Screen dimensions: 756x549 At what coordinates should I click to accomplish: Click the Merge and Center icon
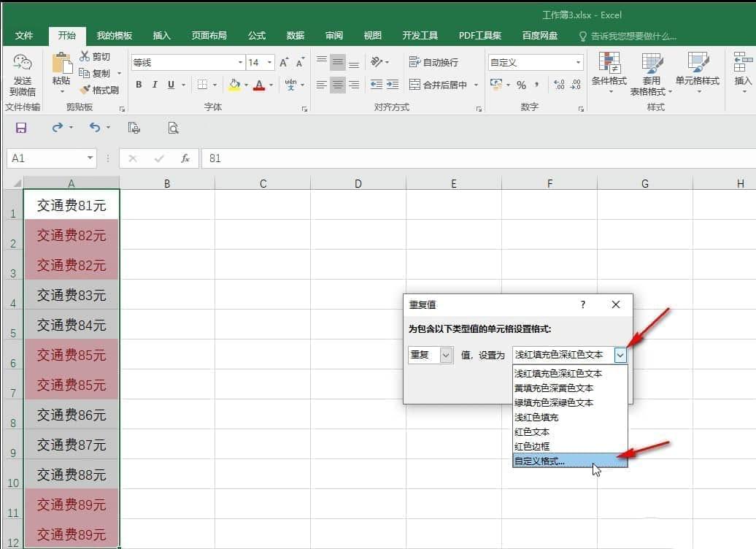pyautogui.click(x=414, y=85)
